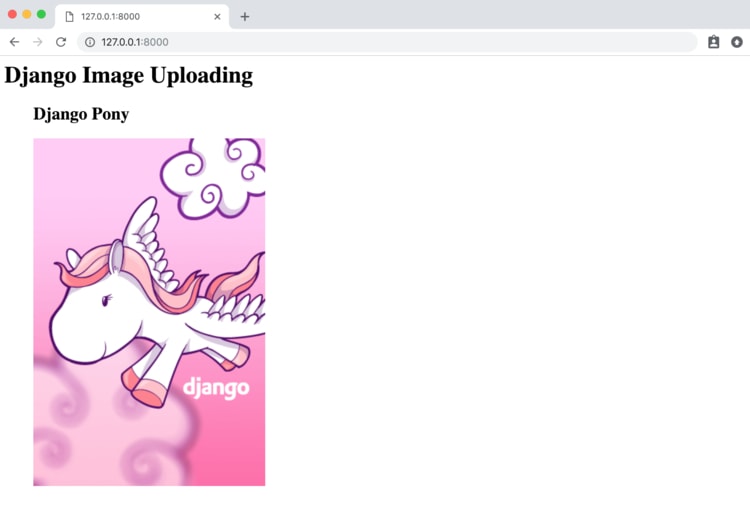
Task: Click the Django Pony title text
Action: (x=81, y=114)
